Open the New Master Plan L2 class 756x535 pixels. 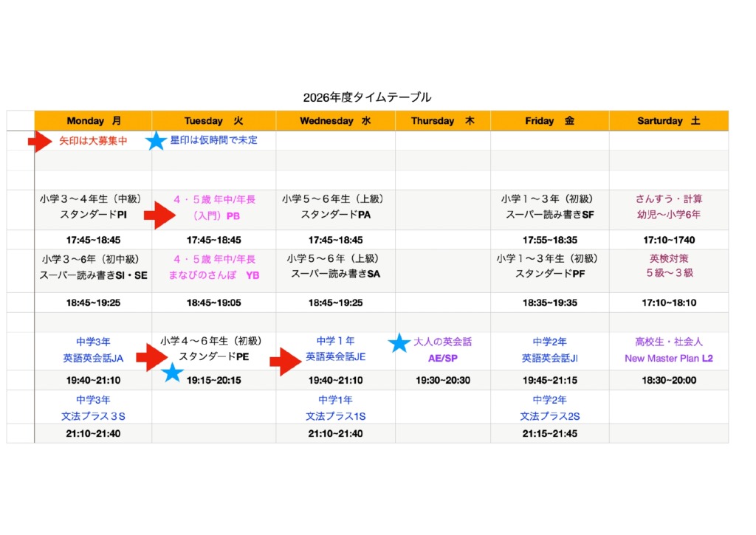668,358
